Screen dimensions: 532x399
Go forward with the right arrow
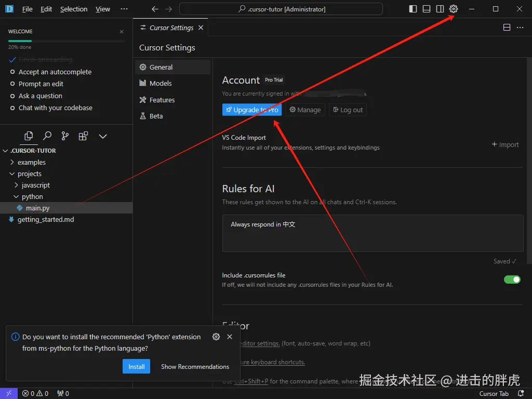169,9
